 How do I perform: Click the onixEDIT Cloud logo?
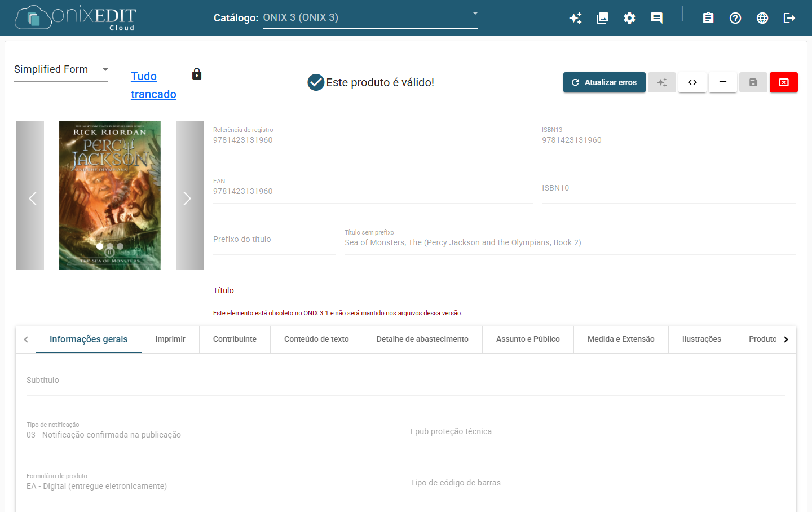(x=75, y=18)
